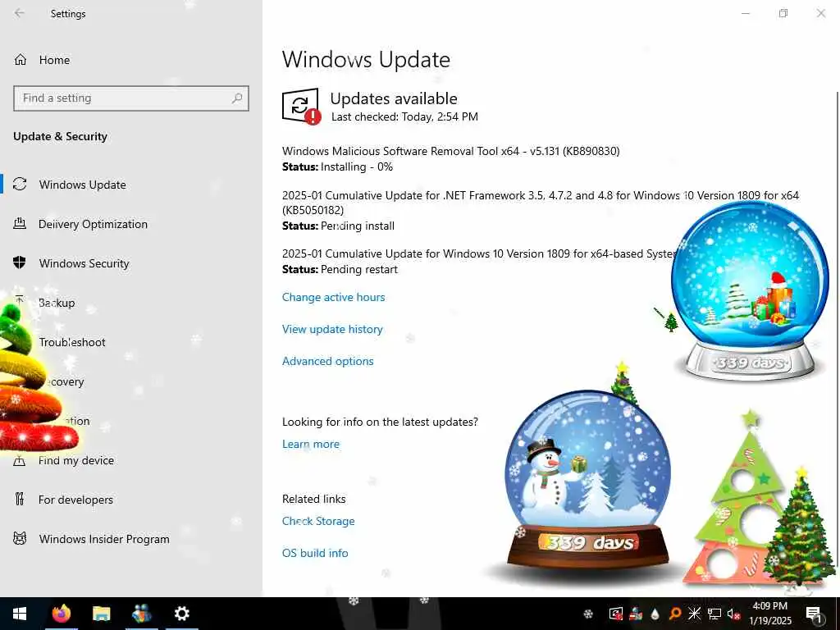Click the Windows Insider Program cat icon
Viewport: 840px width, 630px height.
click(20, 539)
